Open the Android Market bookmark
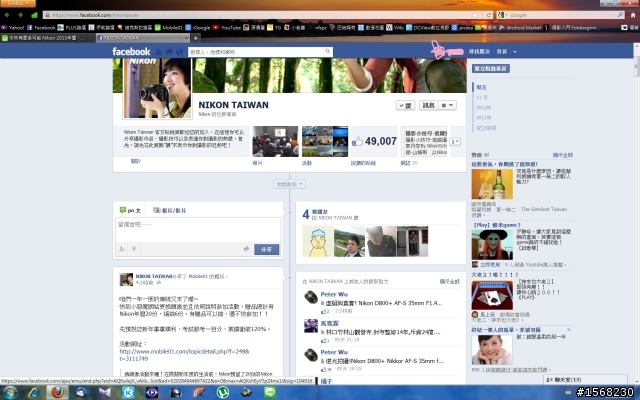The image size is (640, 400). pyautogui.click(x=520, y=27)
